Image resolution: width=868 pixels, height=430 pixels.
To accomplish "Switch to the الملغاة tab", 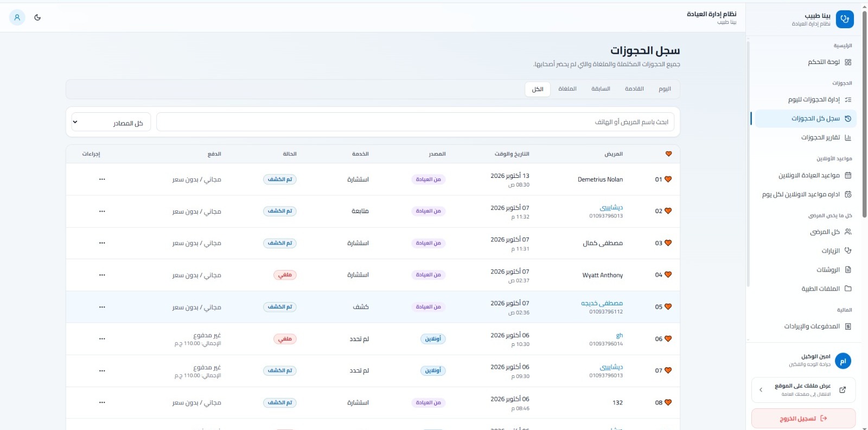I will click(567, 89).
